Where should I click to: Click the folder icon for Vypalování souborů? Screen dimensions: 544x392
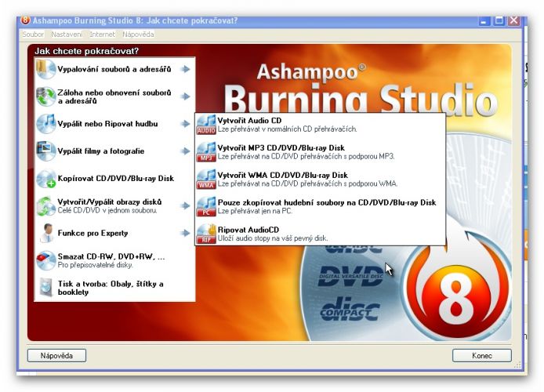click(x=45, y=69)
